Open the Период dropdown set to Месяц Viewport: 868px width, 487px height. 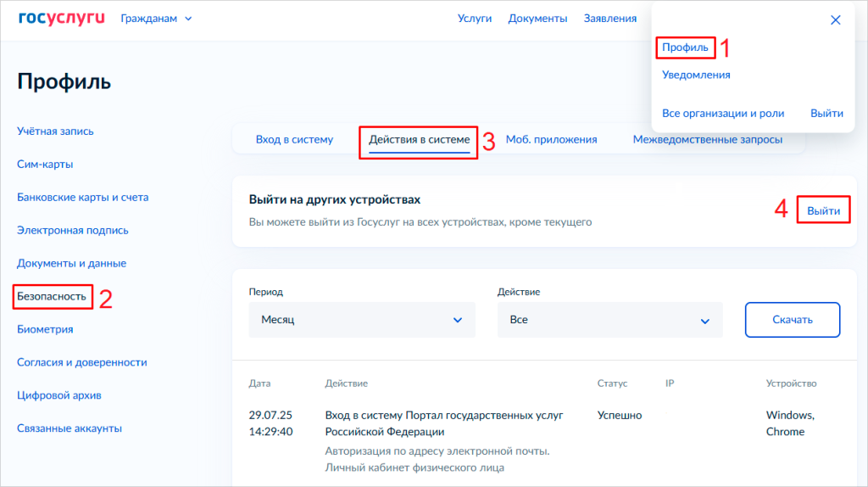click(x=362, y=320)
